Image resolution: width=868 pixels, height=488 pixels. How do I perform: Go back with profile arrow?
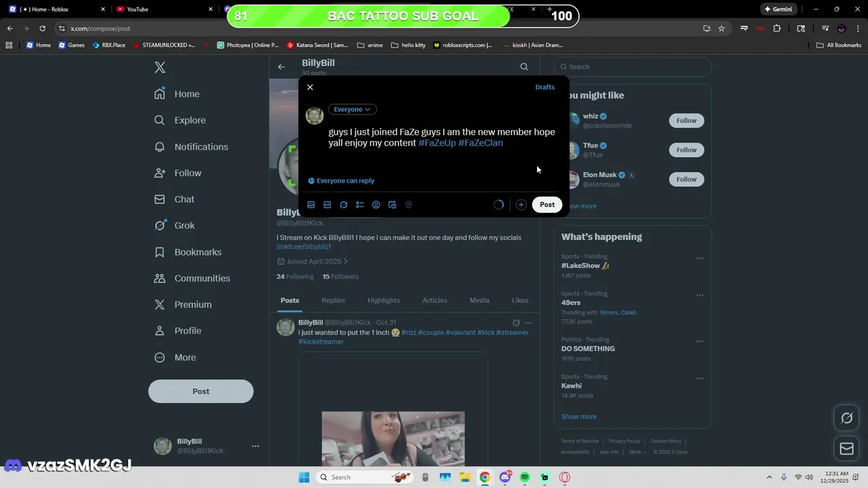click(x=281, y=66)
